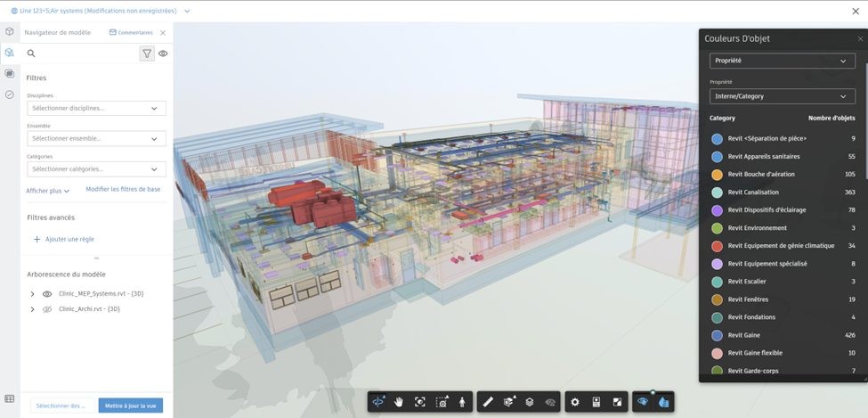
Task: Open the Measure ruler tool
Action: pyautogui.click(x=488, y=402)
